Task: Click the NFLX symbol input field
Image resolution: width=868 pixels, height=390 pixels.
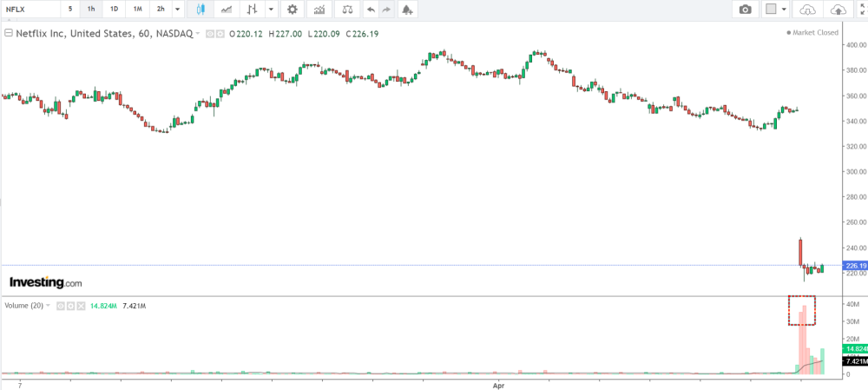Action: (30, 10)
